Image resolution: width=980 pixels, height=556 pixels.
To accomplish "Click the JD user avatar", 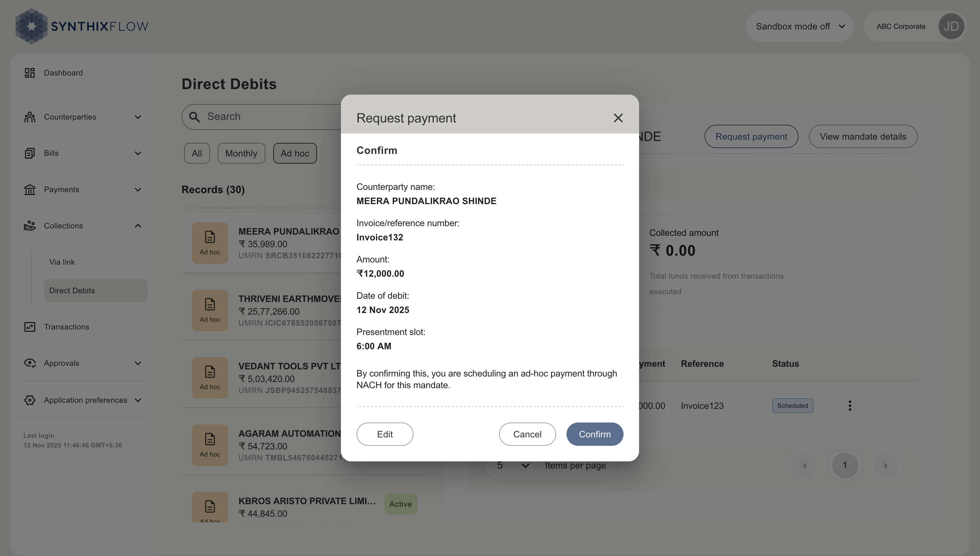I will (x=951, y=26).
